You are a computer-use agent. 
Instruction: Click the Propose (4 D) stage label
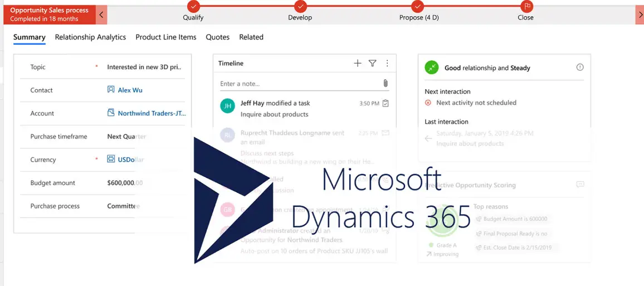419,18
